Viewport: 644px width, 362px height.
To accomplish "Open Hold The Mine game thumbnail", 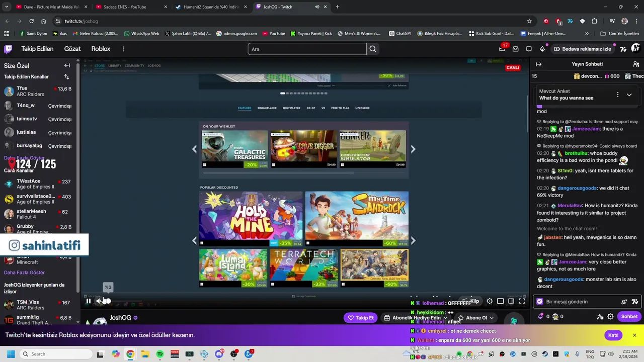I will (x=251, y=219).
